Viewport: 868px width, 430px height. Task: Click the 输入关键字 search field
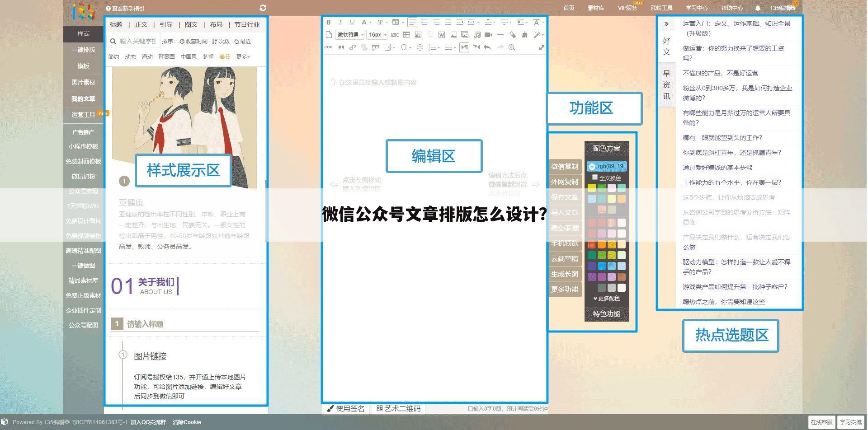[136, 41]
